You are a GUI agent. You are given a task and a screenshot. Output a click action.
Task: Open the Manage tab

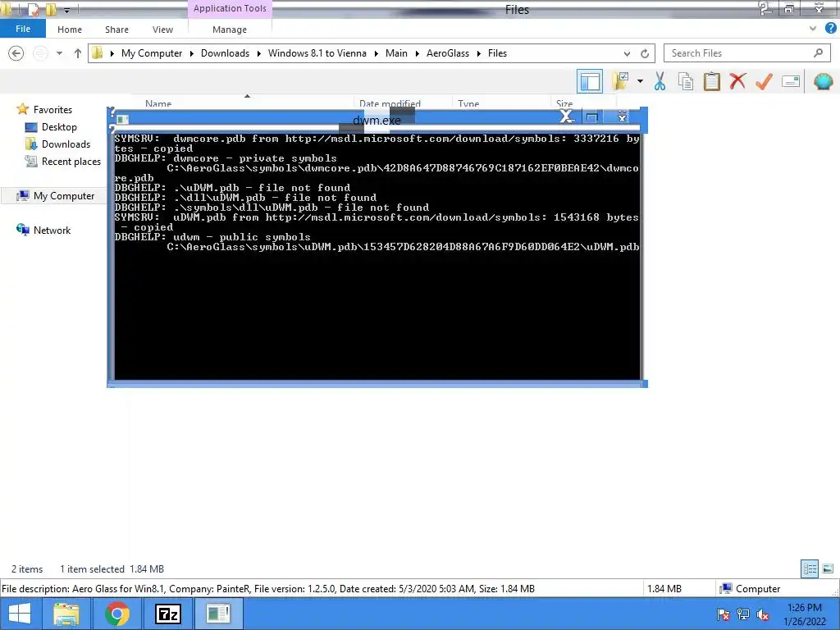[230, 30]
